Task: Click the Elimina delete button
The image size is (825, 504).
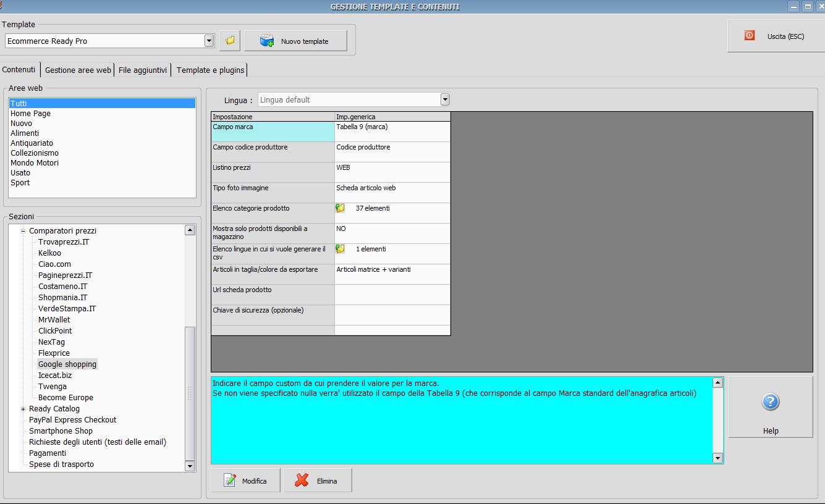Action: tap(318, 481)
